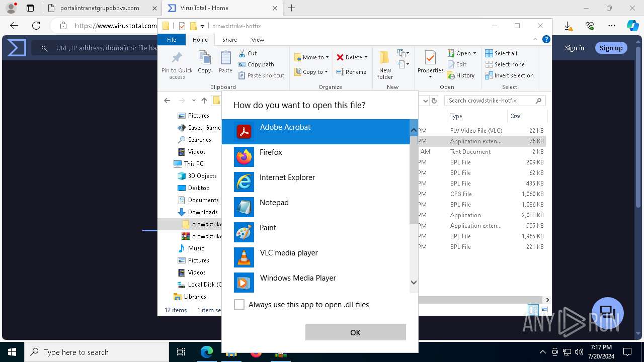Select Adobe Acrobat in the app list
This screenshot has width=644, height=362.
[316, 132]
